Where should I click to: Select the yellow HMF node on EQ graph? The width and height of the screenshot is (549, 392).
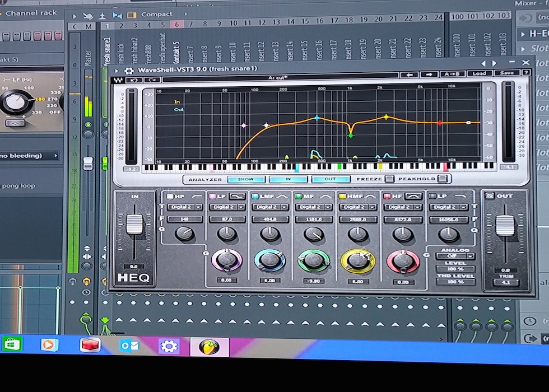(x=386, y=117)
